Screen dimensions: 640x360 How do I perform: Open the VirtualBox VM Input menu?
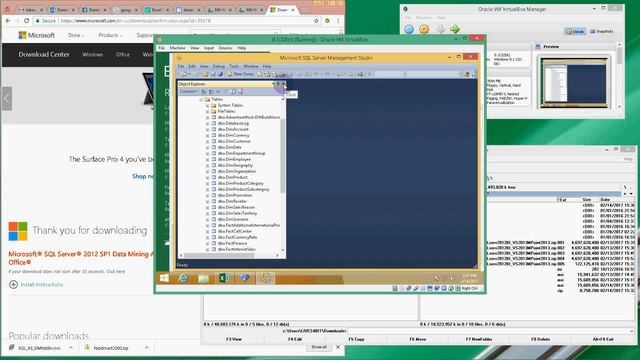click(209, 48)
